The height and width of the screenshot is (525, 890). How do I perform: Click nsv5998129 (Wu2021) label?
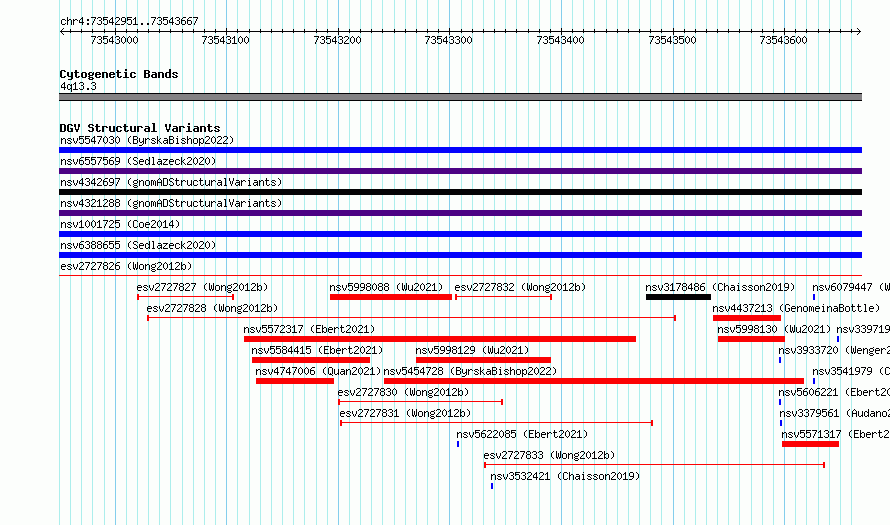coord(472,350)
